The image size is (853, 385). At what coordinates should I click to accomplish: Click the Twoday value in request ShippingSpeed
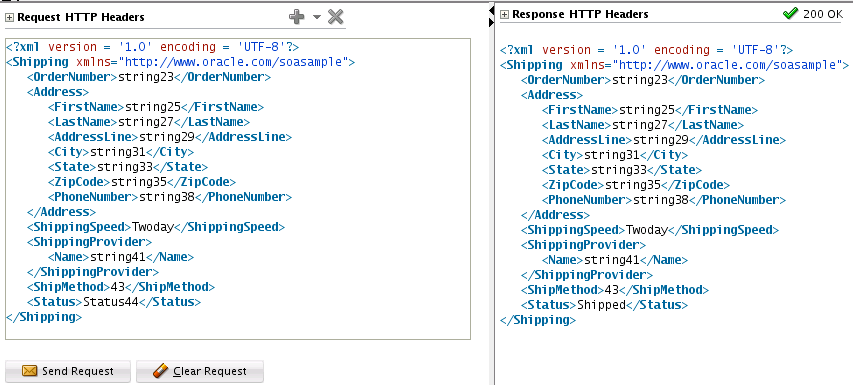[153, 227]
